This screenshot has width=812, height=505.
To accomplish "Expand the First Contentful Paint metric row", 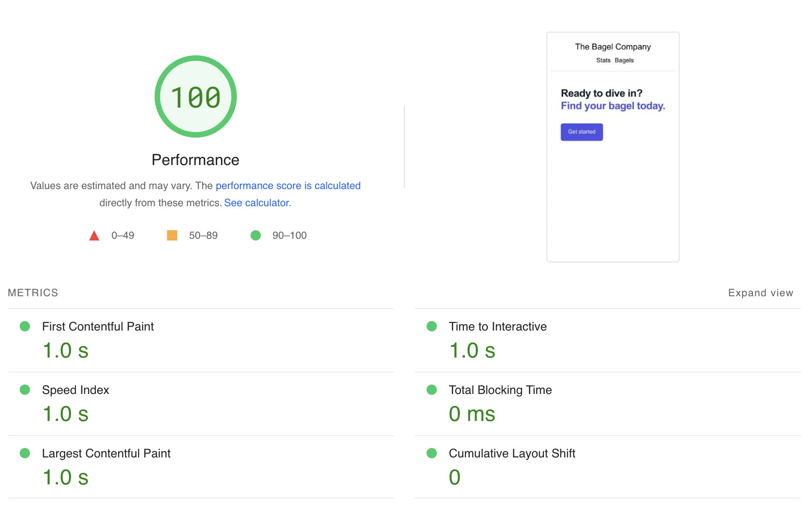I will (98, 327).
